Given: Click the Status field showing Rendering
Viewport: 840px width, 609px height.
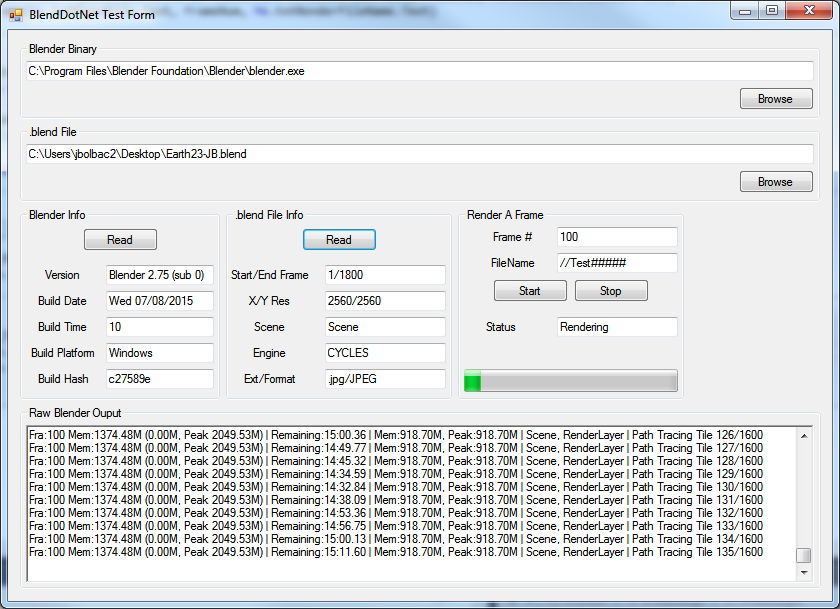Looking at the screenshot, I should tap(617, 327).
